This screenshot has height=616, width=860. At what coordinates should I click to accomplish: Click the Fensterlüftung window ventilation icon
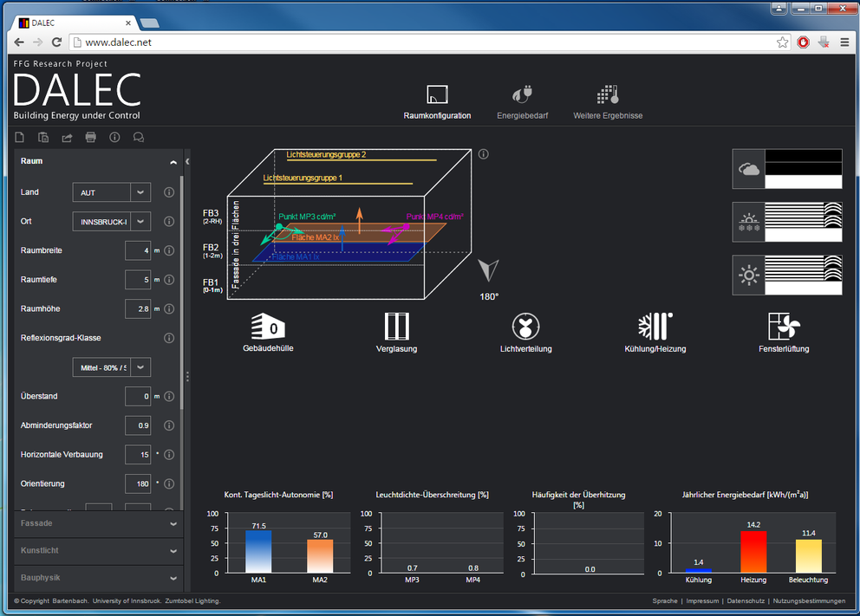[x=784, y=327]
